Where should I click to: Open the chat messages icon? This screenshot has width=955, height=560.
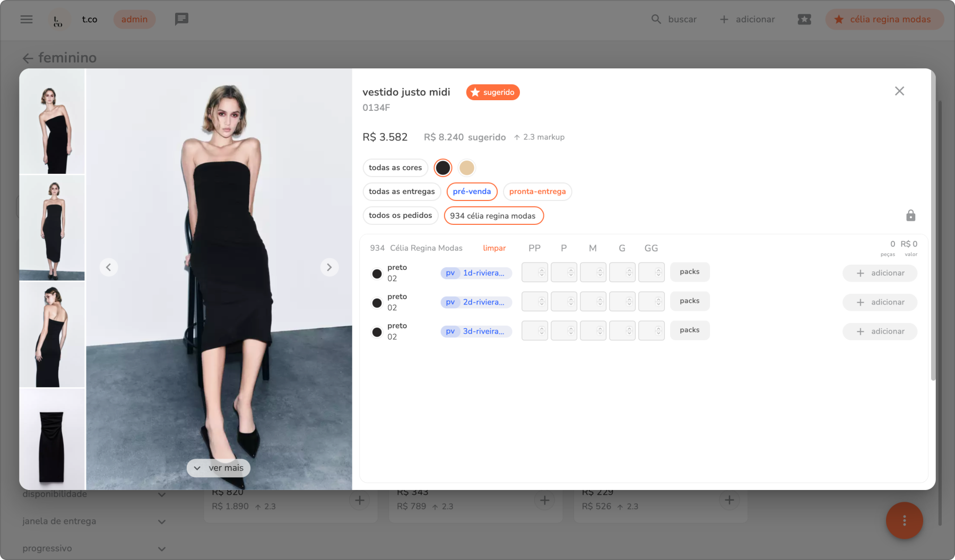[181, 20]
